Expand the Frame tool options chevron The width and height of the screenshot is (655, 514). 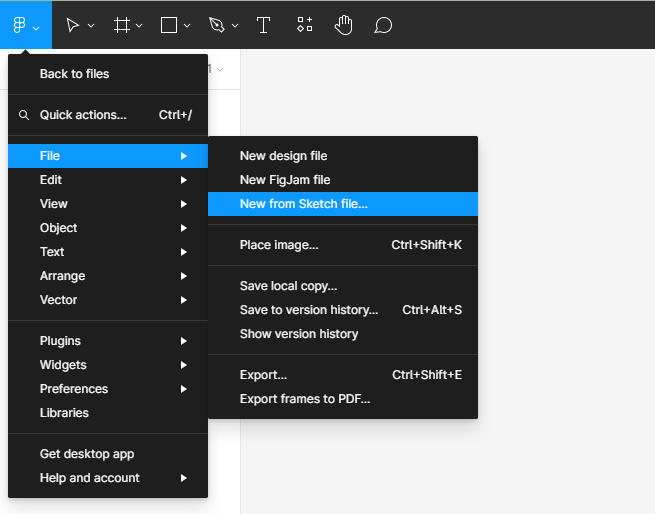click(139, 25)
